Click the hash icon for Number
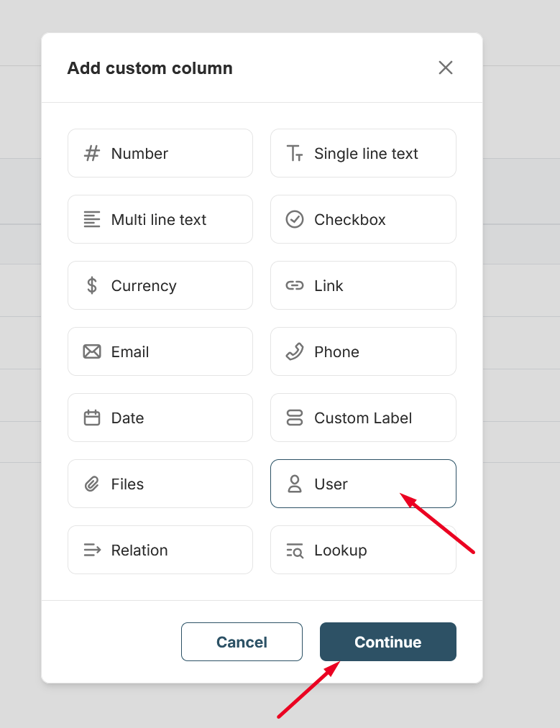The width and height of the screenshot is (560, 728). click(x=92, y=153)
